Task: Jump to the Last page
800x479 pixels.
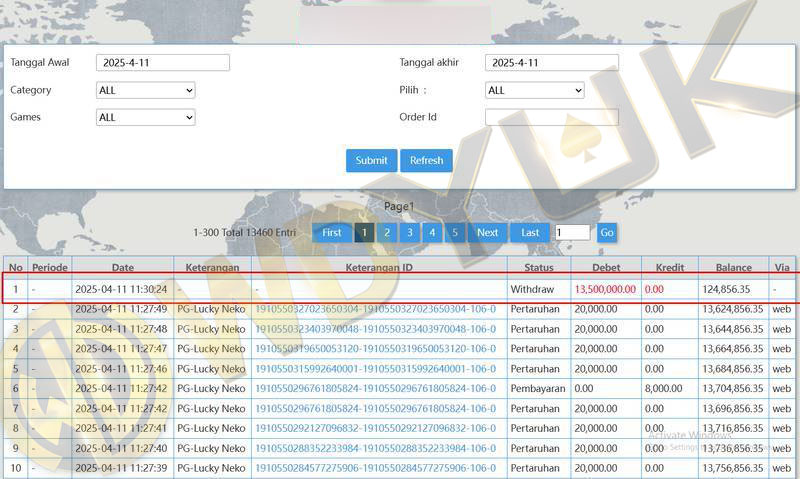Action: point(530,233)
